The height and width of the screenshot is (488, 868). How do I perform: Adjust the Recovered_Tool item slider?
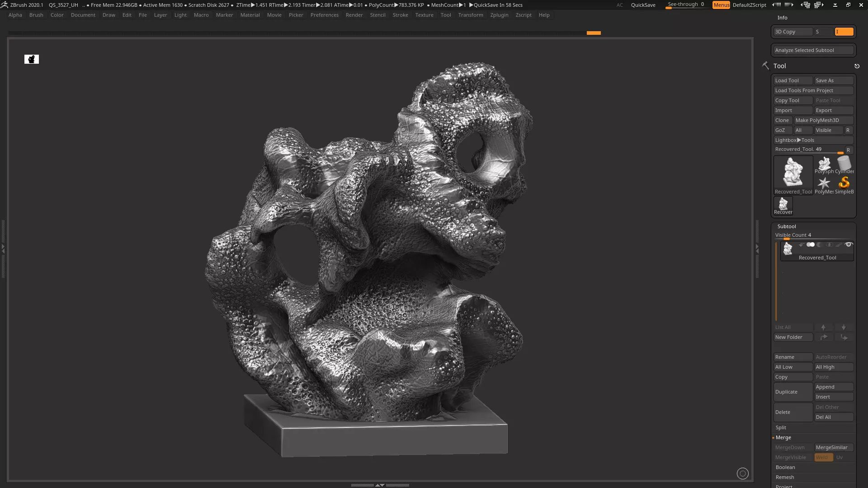click(x=809, y=150)
